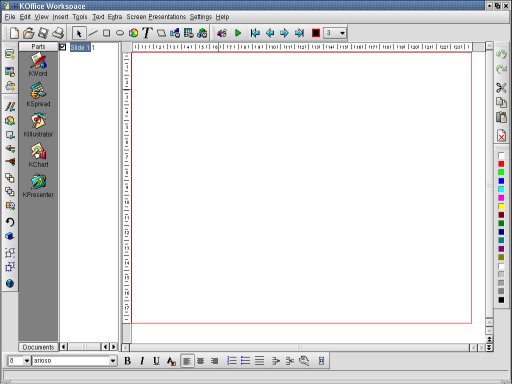The height and width of the screenshot is (384, 512).
Task: Open the pen width dropdown in toolbar
Action: (x=335, y=33)
